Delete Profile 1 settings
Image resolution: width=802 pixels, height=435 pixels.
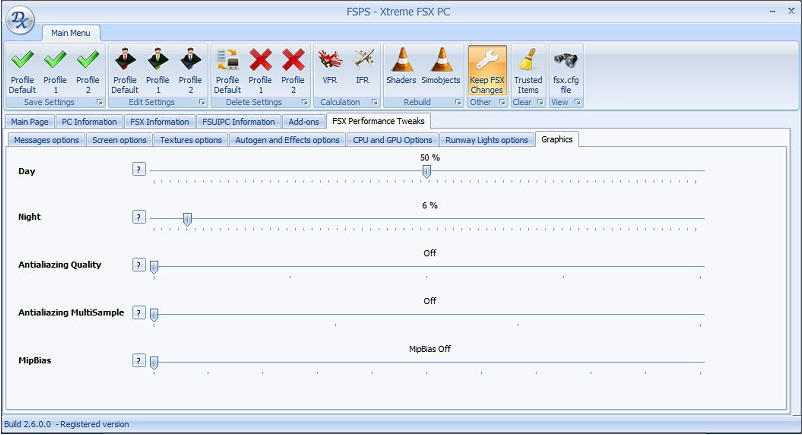[260, 71]
